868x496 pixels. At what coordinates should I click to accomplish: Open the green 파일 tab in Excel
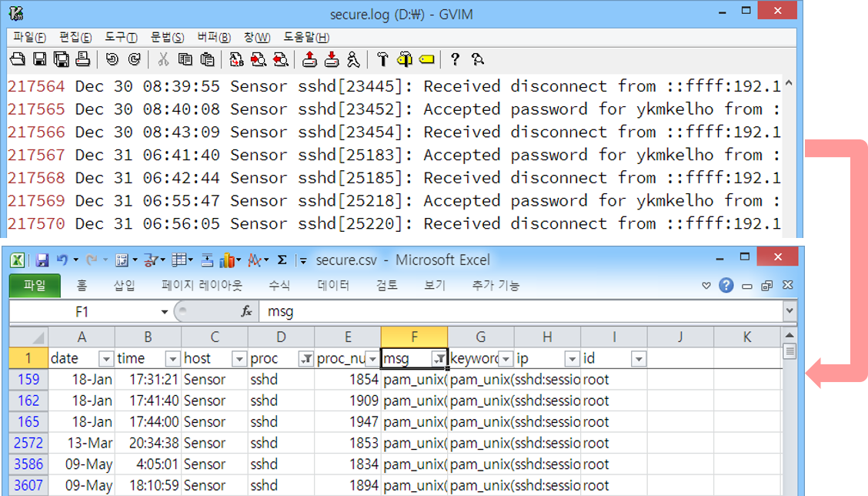35,286
